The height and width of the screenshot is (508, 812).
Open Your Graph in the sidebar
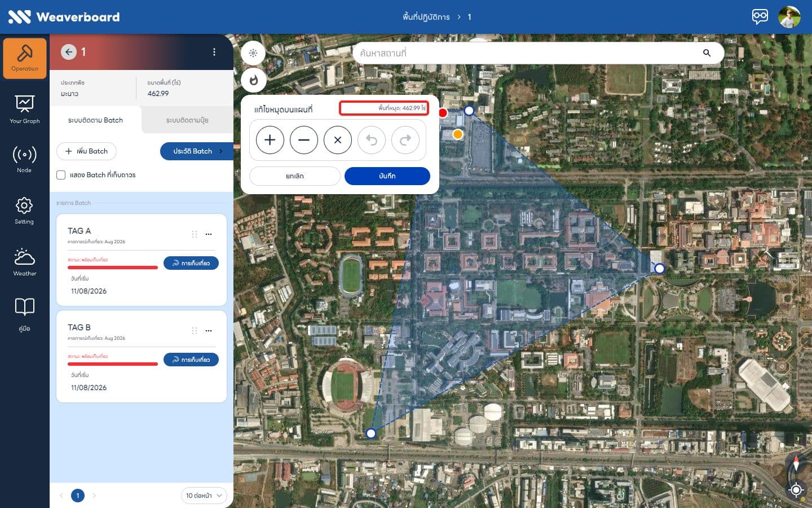(25, 110)
